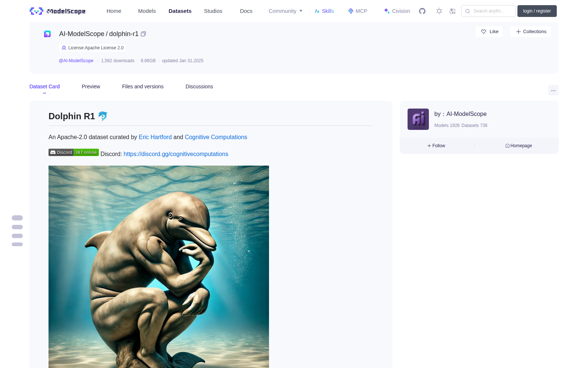
Task: Open the Datasets menu item
Action: coord(180,11)
